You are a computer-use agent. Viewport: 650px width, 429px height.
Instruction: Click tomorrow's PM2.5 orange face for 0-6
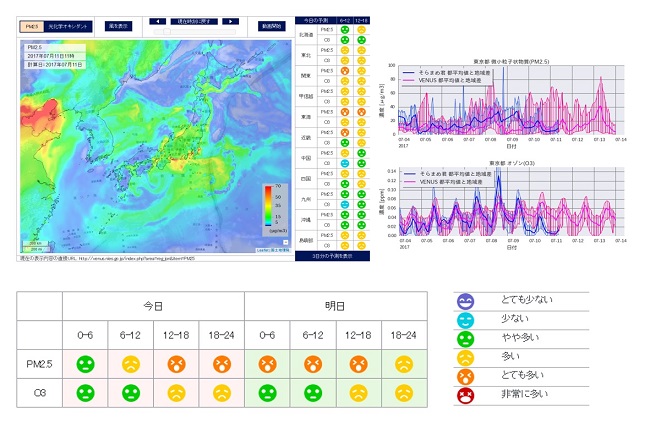(x=267, y=364)
